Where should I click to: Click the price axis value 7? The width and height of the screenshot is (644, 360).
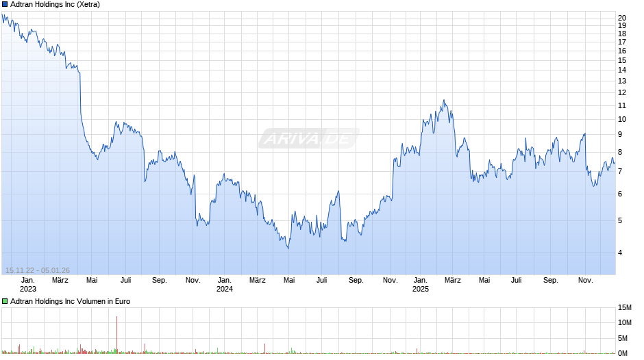point(620,172)
